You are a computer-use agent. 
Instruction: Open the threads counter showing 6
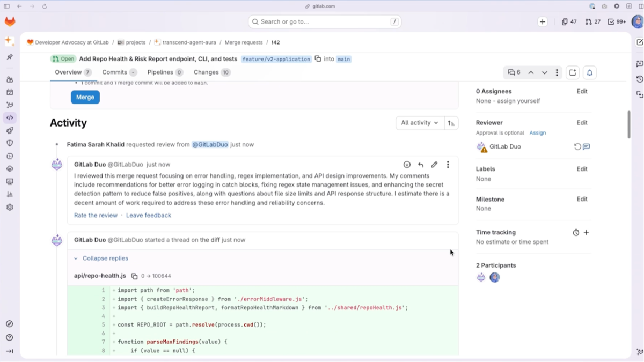pyautogui.click(x=514, y=72)
